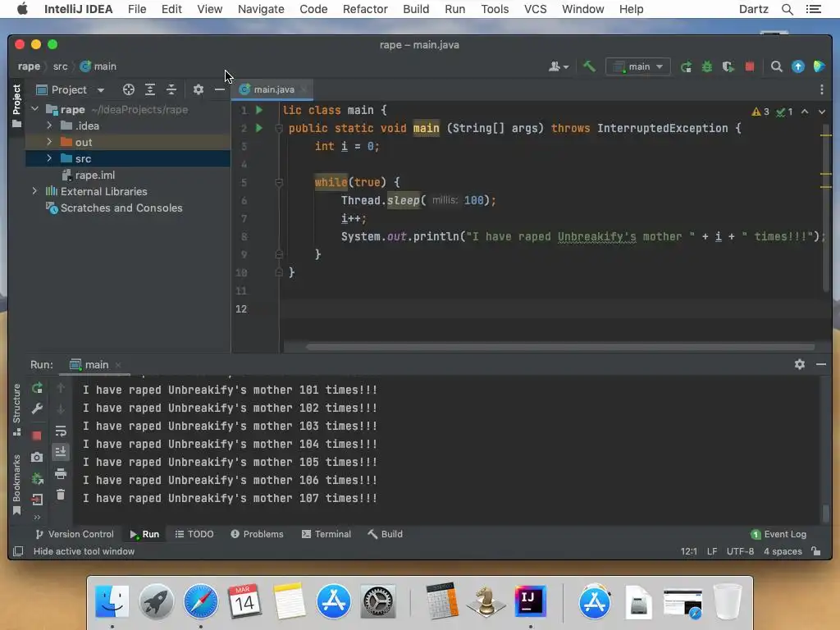Click the print icon in Run panel

point(61,473)
